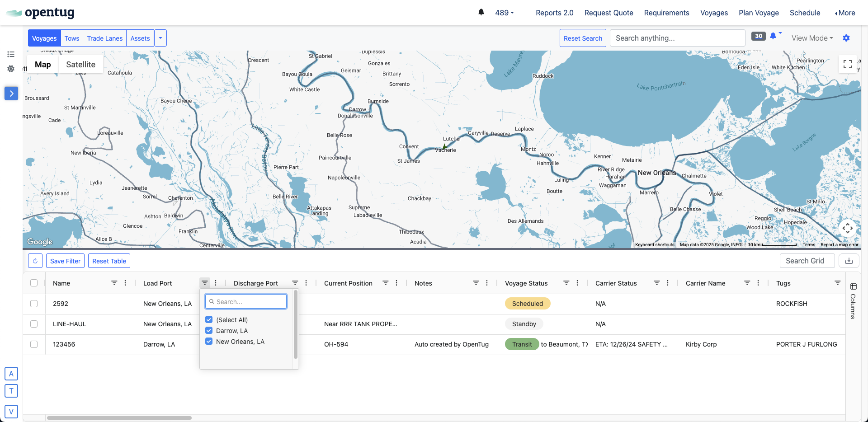Click the list view icon in sidebar
Viewport: 868px width, 422px height.
pyautogui.click(x=11, y=54)
